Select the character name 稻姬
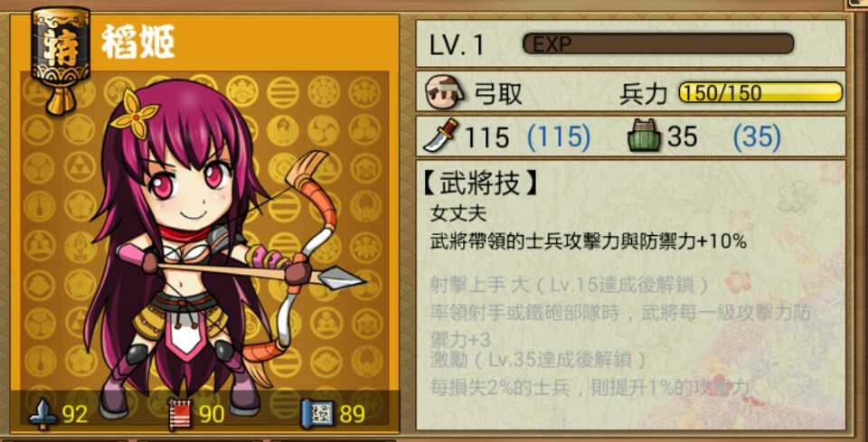 (137, 42)
